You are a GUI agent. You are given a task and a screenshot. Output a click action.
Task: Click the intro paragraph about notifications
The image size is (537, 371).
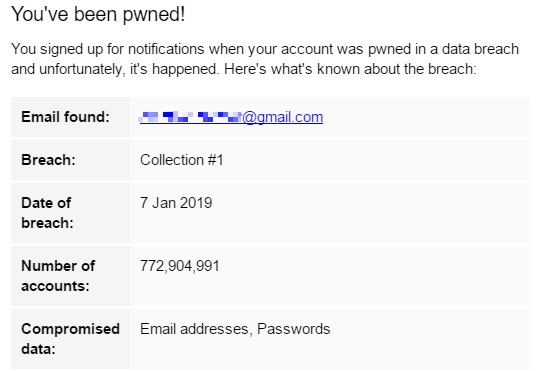265,59
